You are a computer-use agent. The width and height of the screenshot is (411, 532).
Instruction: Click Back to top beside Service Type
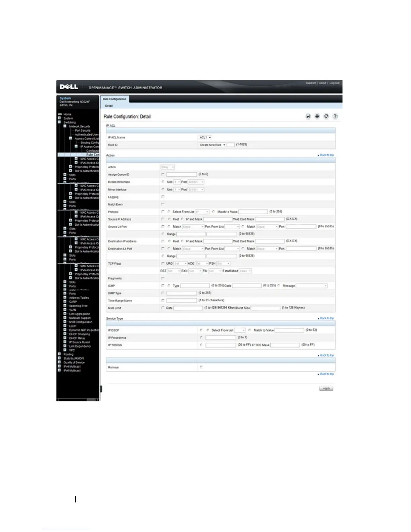tap(326, 318)
